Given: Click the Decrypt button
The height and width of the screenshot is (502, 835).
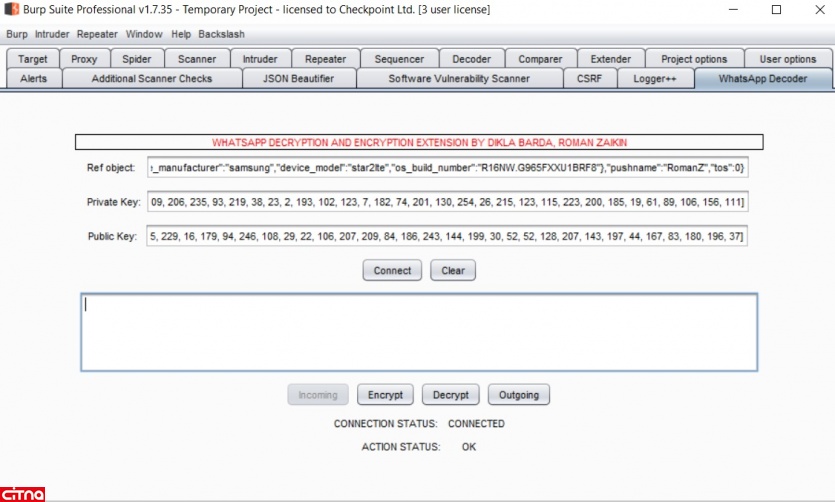Looking at the screenshot, I should (451, 395).
